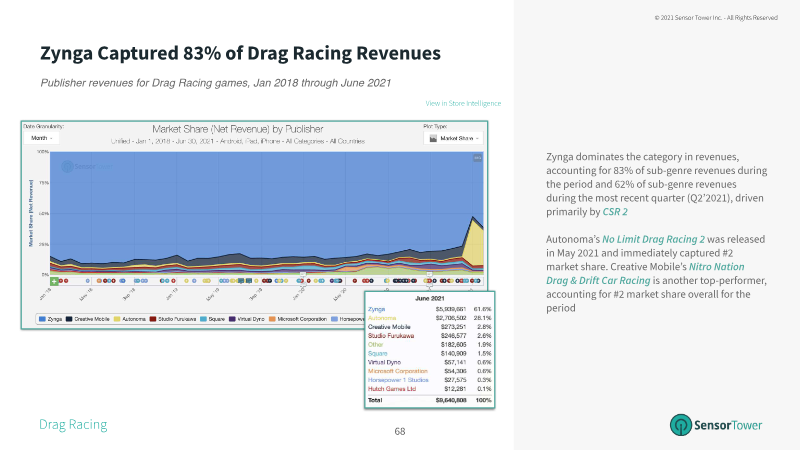This screenshot has width=800, height=450.
Task: Open the chart export menu icon
Action: click(477, 158)
